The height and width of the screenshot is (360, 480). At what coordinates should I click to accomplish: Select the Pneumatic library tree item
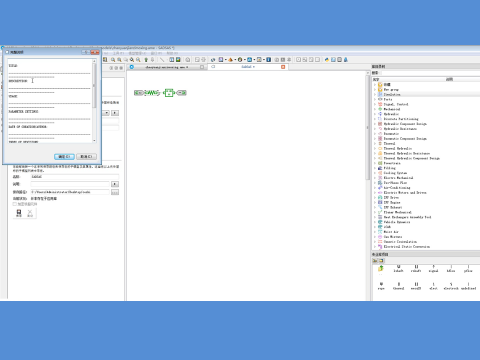point(391,134)
